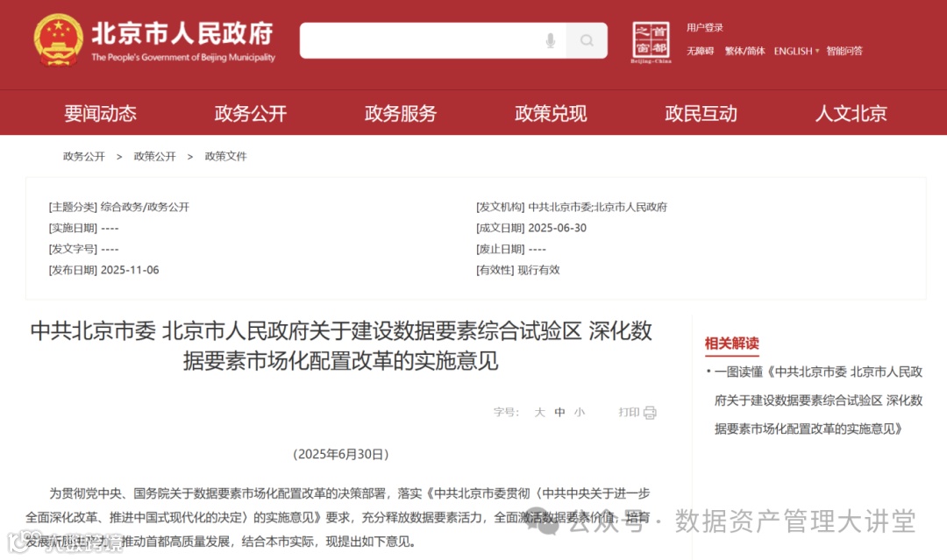Click the magnifier search button

point(587,40)
